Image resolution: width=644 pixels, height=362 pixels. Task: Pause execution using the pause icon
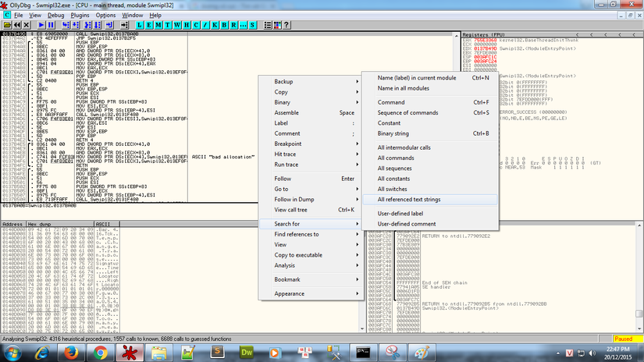click(51, 25)
